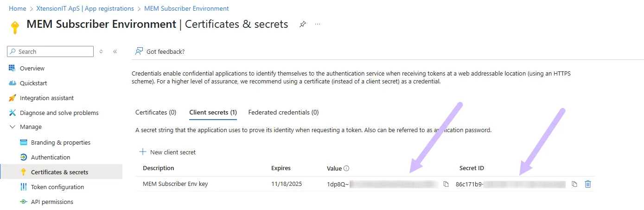Open Token configuration in sidebar
The height and width of the screenshot is (210, 644).
pyautogui.click(x=57, y=187)
